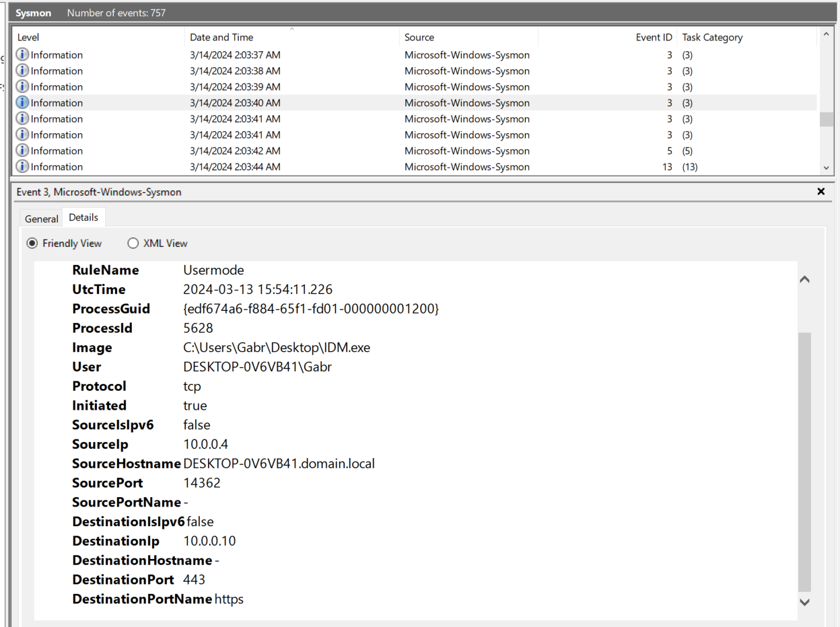840x627 pixels.
Task: Close the Event 3 details pane
Action: [820, 192]
